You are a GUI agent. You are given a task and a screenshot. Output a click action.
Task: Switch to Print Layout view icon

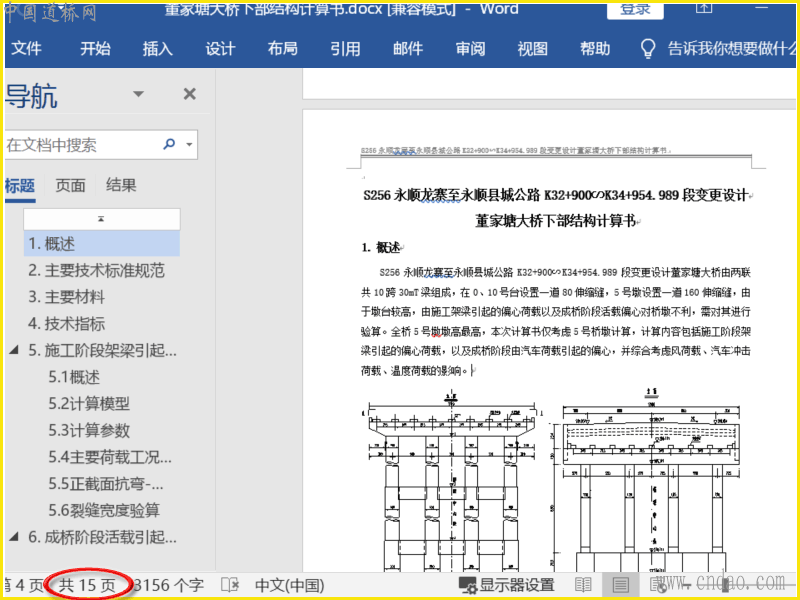[x=620, y=585]
